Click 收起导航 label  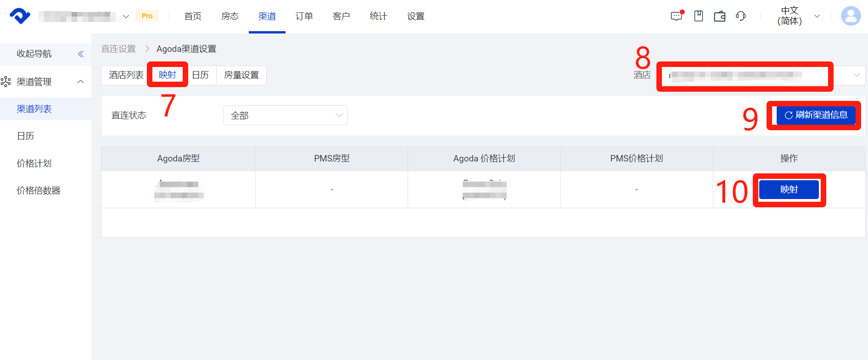[x=34, y=54]
